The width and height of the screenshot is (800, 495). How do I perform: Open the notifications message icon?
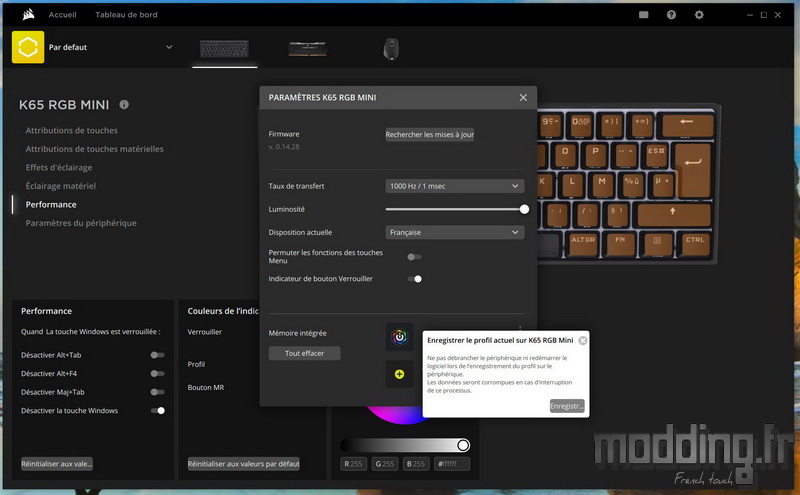644,15
